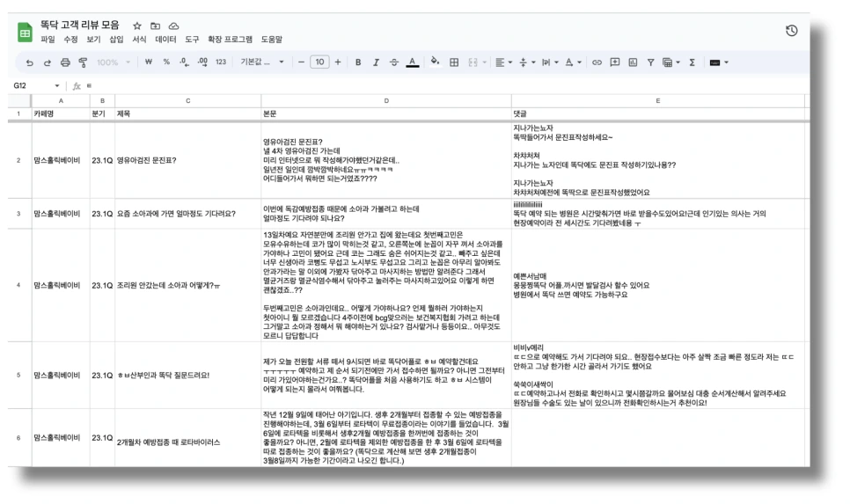850x504 pixels.
Task: Open the 보기 menu
Action: [93, 40]
